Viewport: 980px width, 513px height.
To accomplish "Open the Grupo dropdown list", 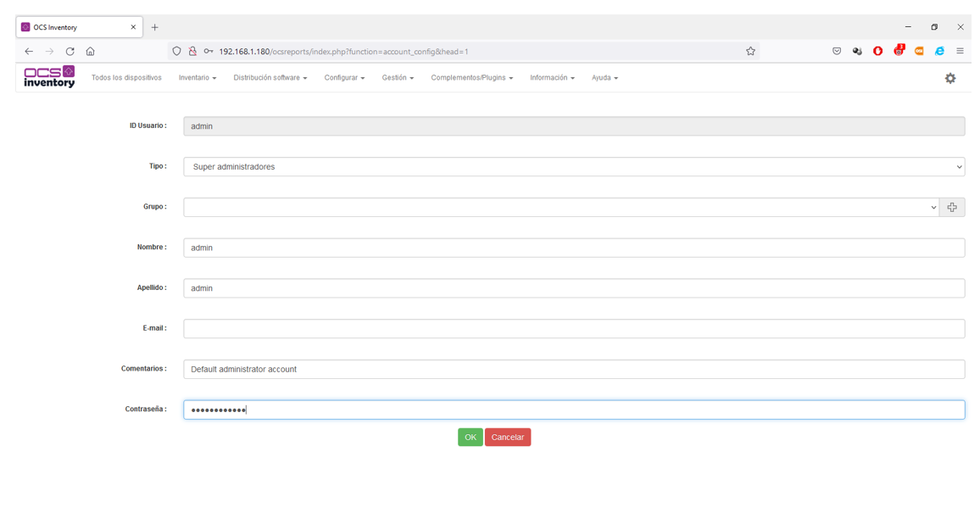I will tap(560, 208).
